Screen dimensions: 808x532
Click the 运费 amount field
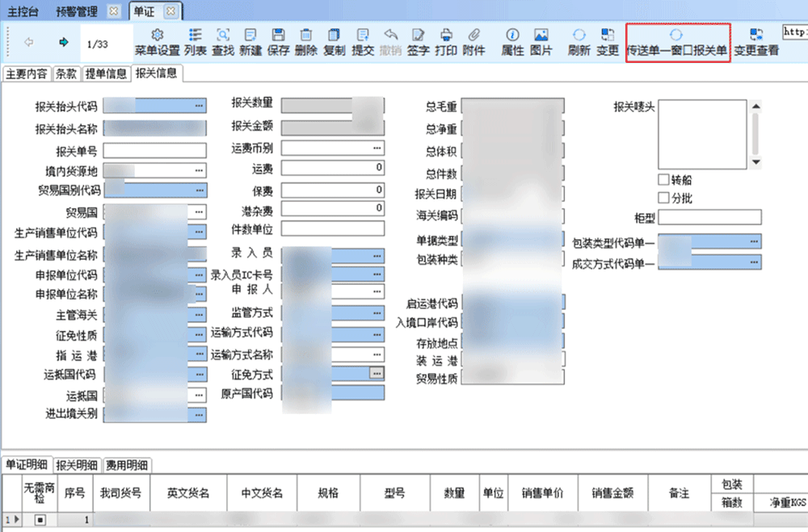[x=333, y=168]
